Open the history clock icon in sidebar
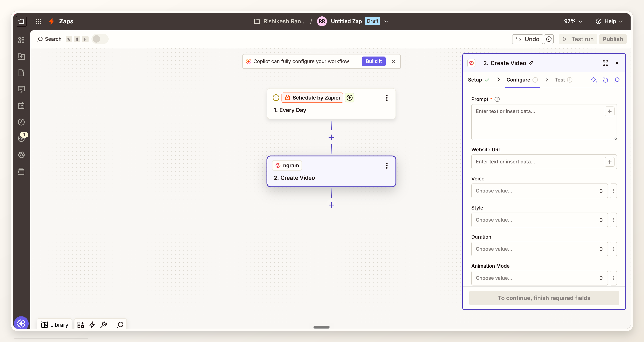Viewport: 644px width, 342px height. click(x=21, y=122)
